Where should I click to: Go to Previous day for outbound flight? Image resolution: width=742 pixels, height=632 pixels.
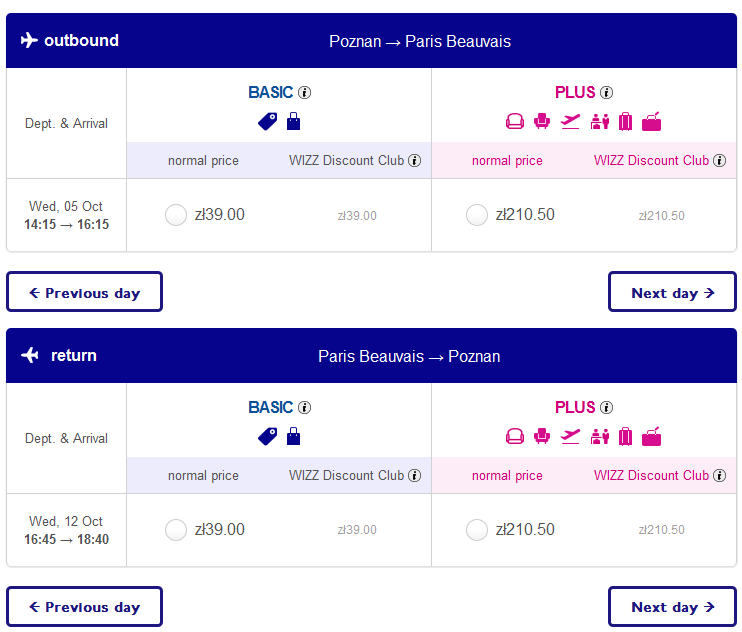(x=84, y=292)
